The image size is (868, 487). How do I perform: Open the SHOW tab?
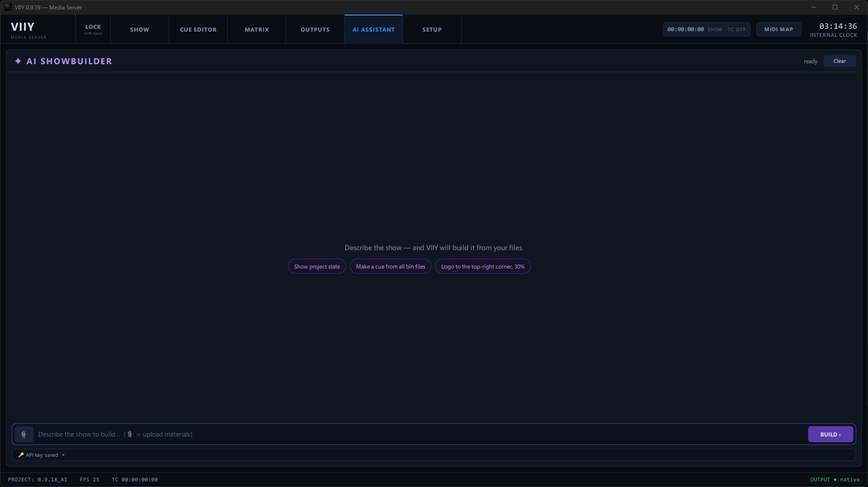(140, 29)
